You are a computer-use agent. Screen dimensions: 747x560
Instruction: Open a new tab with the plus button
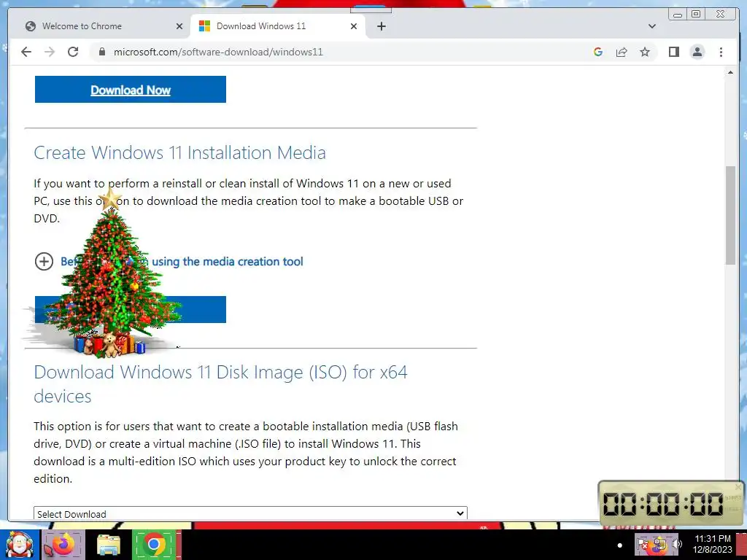tap(381, 26)
